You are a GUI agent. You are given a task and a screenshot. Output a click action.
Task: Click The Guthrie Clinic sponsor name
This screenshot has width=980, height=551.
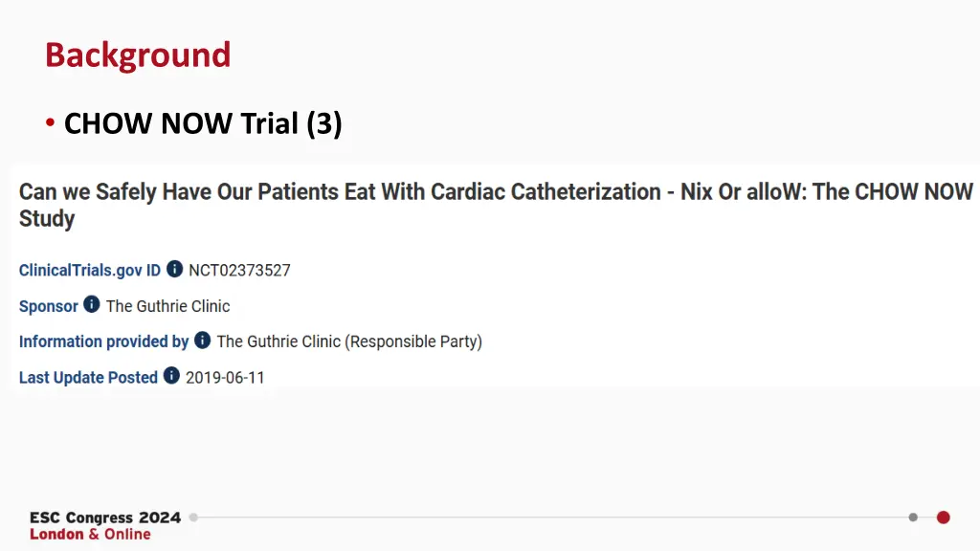(167, 306)
